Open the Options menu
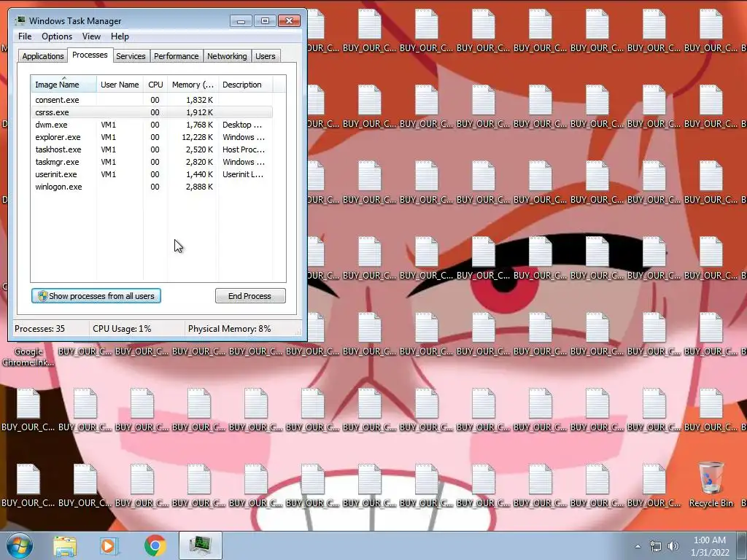This screenshot has height=560, width=747. tap(57, 36)
